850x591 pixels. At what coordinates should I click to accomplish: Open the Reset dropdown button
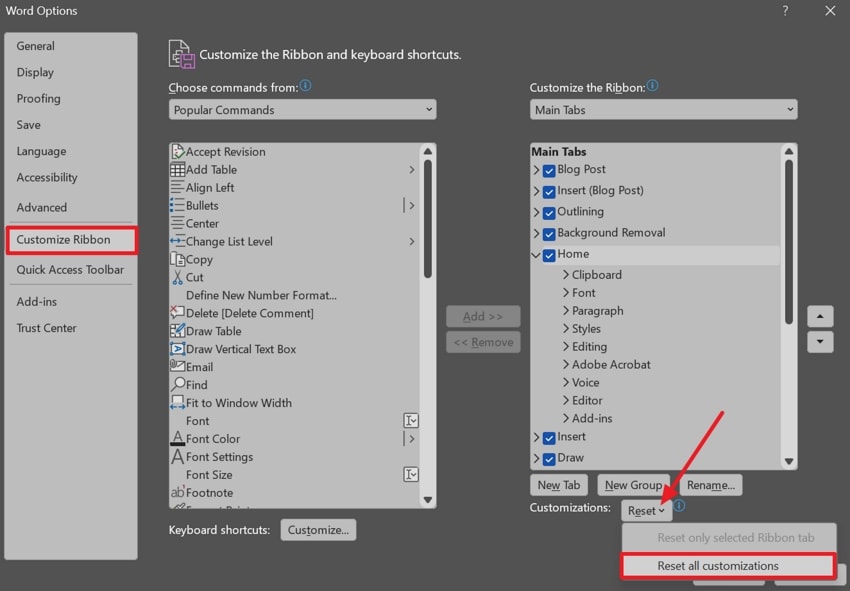647,511
